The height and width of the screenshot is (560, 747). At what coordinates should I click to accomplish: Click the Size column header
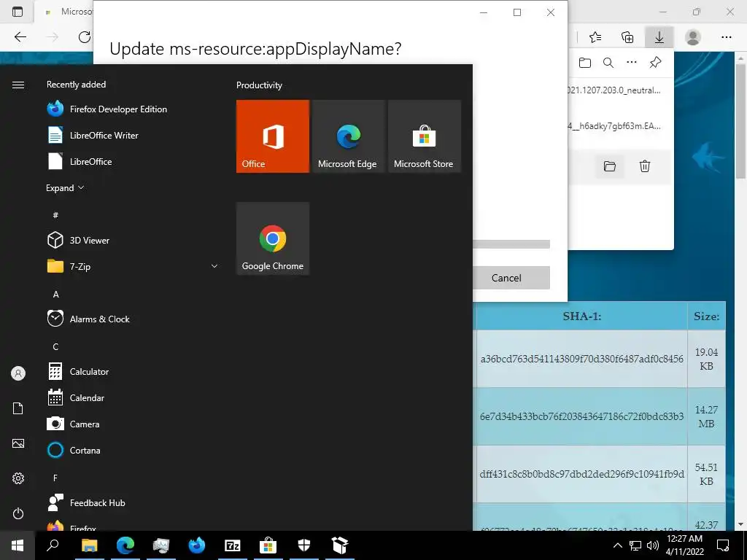[x=706, y=316]
